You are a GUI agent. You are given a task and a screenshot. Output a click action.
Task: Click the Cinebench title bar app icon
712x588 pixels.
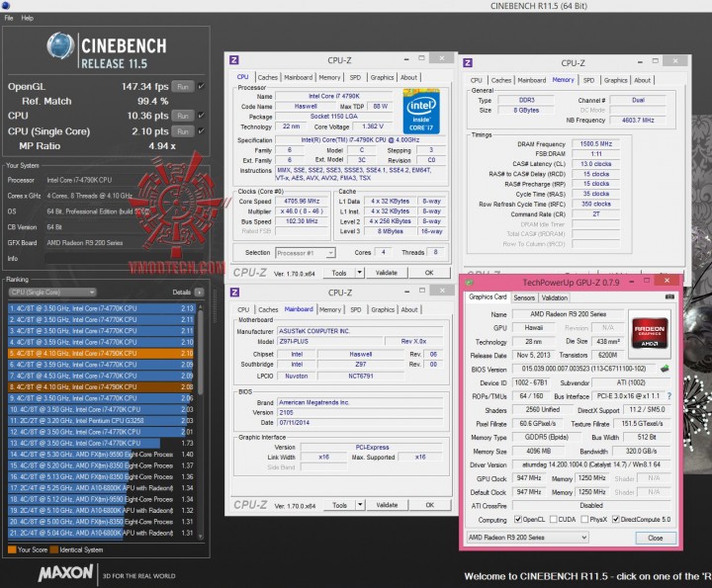[6, 6]
